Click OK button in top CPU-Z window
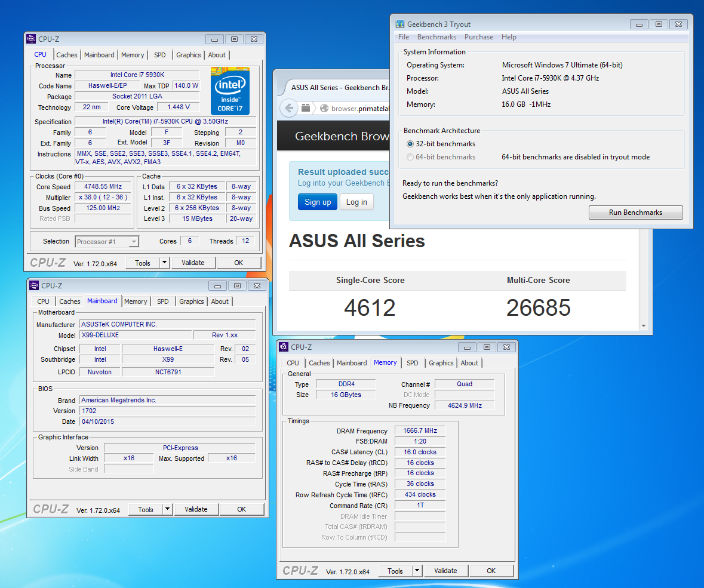This screenshot has height=588, width=704. (238, 263)
